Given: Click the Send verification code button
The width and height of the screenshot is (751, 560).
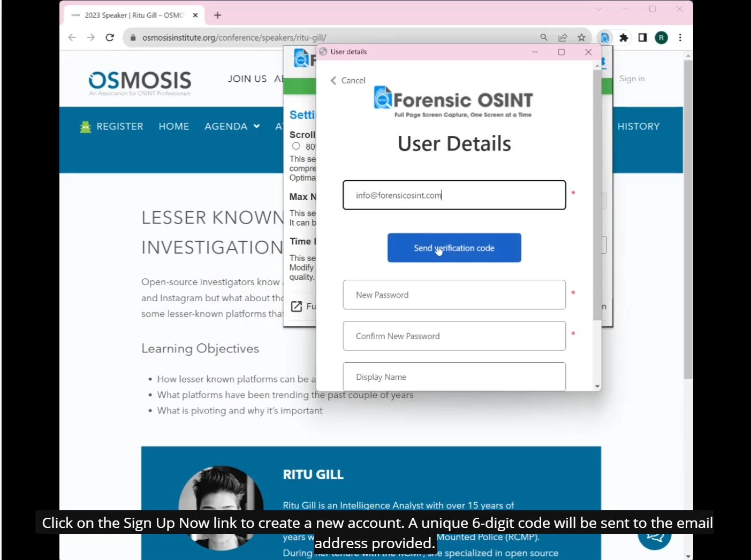Looking at the screenshot, I should coord(454,248).
